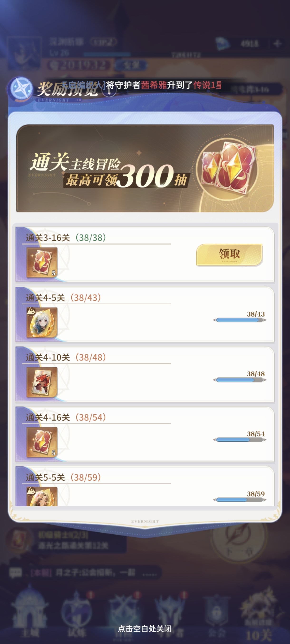290x644 pixels.
Task: Claim the 3-16 stage reward with 领取
Action: pyautogui.click(x=229, y=255)
